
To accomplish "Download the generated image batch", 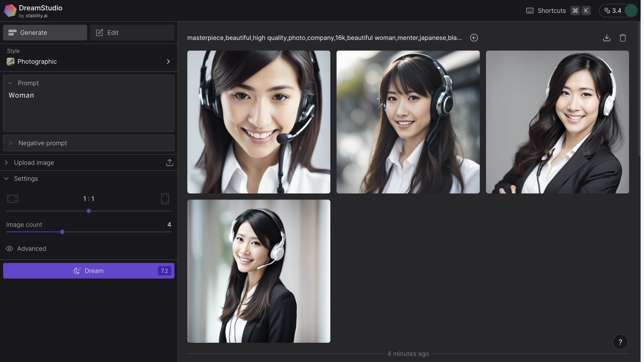I will pyautogui.click(x=607, y=38).
